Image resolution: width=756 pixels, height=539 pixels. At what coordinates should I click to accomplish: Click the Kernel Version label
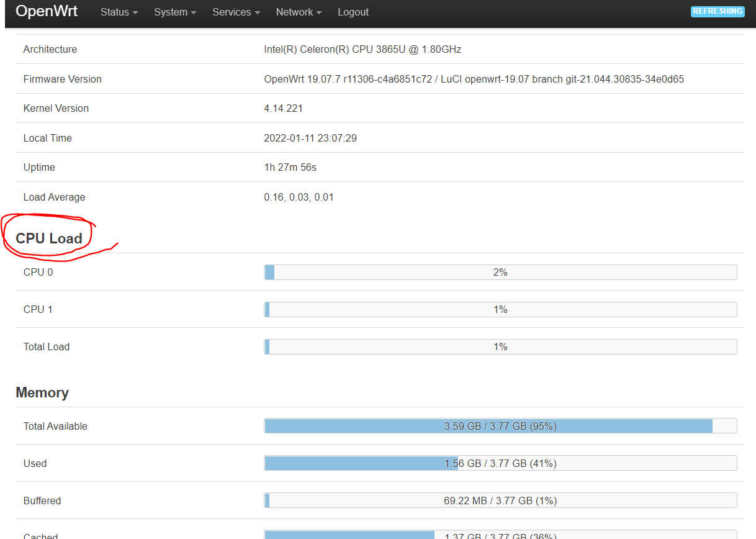(56, 108)
